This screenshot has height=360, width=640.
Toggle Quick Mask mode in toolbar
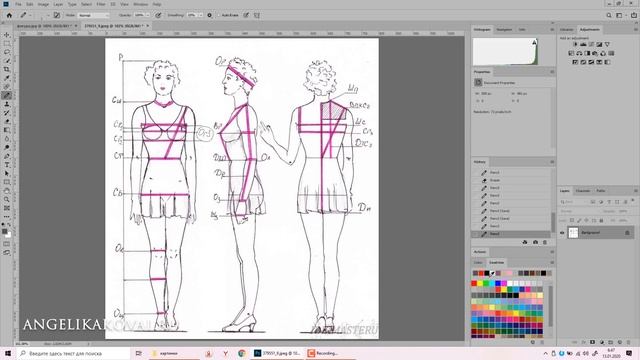[7, 244]
